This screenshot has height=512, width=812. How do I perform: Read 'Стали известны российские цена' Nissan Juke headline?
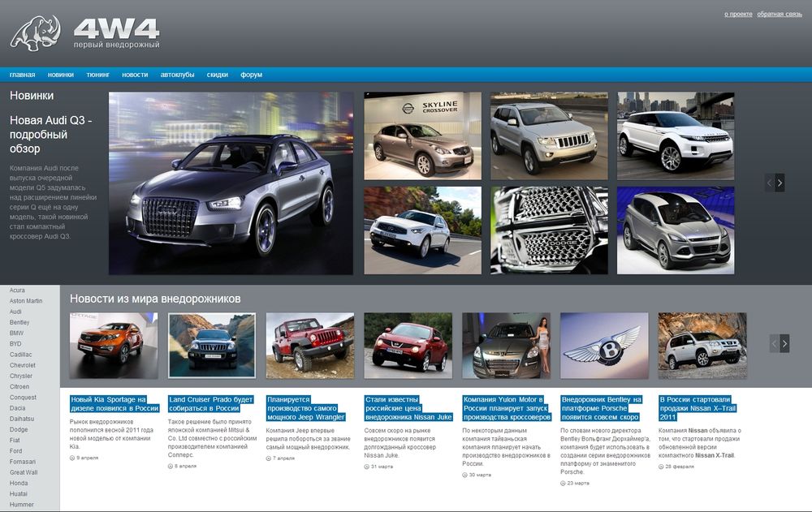pos(408,408)
